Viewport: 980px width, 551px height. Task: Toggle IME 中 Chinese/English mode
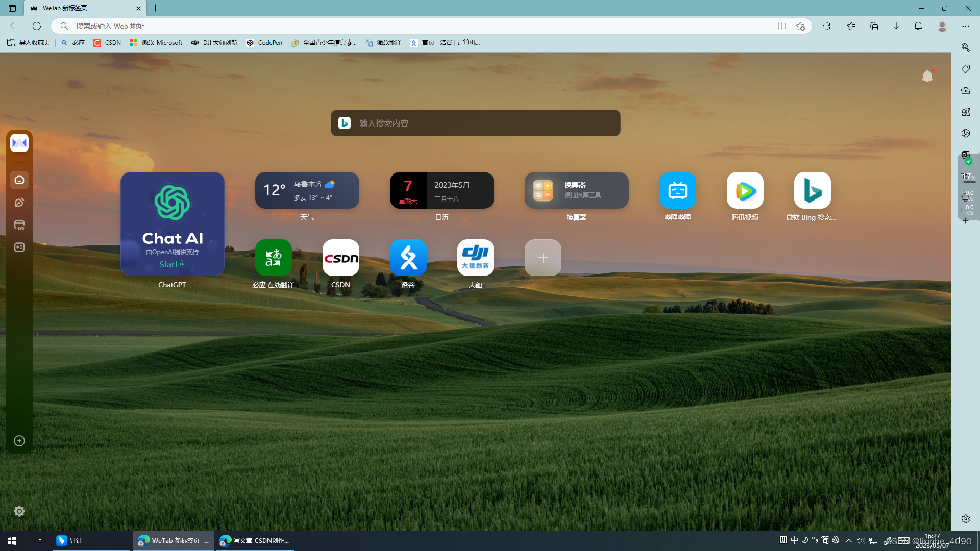[x=795, y=540]
